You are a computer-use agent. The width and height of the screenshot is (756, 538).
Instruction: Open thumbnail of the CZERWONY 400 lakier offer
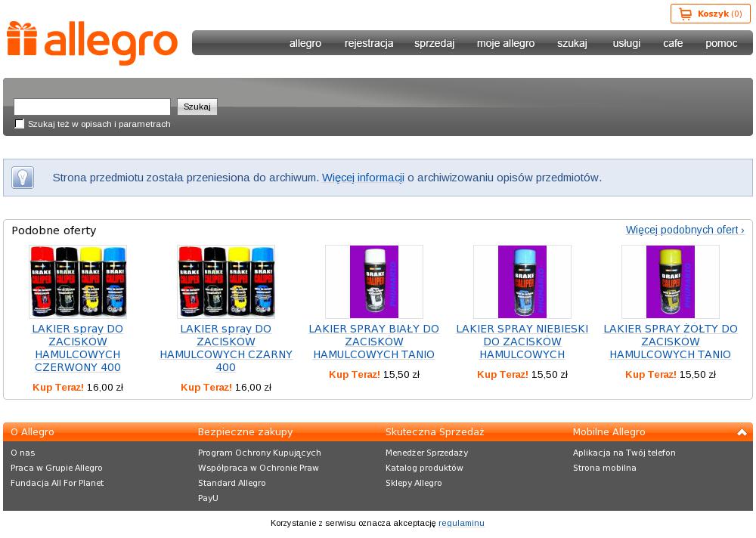click(78, 282)
